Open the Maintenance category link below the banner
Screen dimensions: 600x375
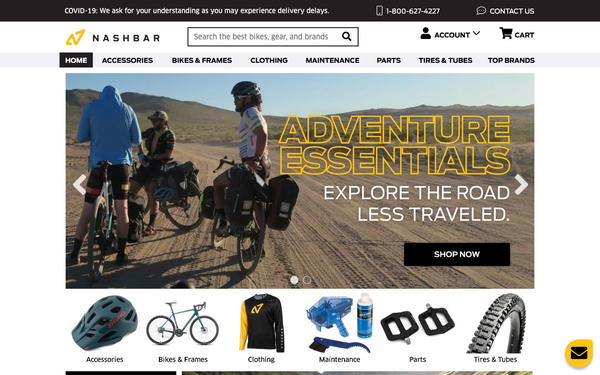(339, 359)
